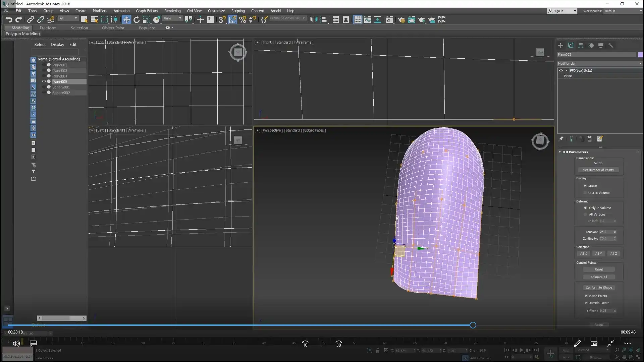
Task: Select the Select and Rotate tool
Action: click(x=137, y=19)
